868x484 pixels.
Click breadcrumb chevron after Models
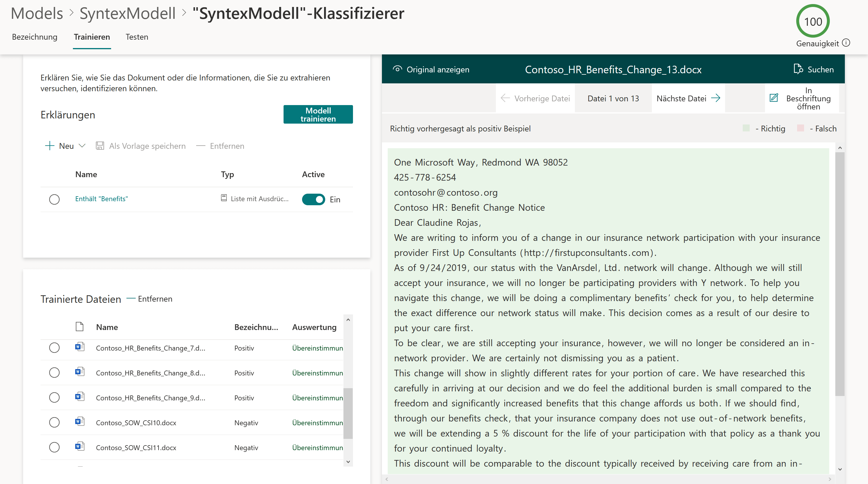(71, 13)
